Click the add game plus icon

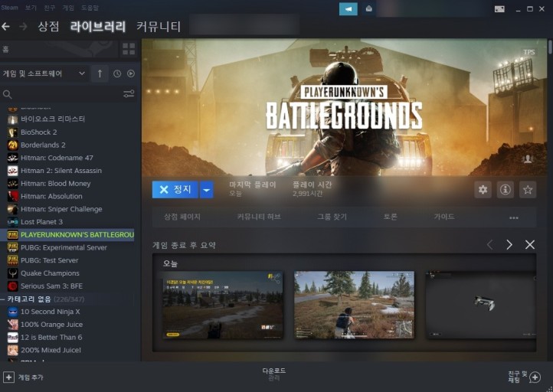point(8,377)
